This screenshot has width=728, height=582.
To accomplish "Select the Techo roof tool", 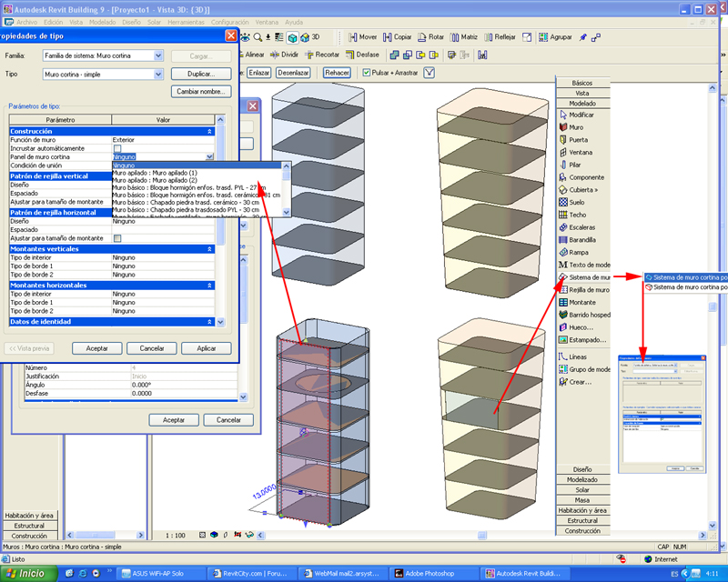I will coord(577,215).
